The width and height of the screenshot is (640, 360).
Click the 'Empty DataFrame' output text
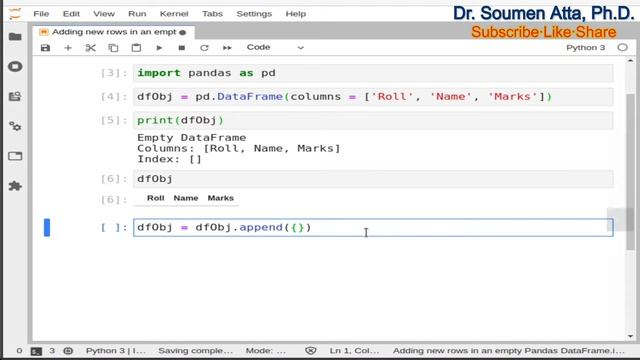[x=191, y=138]
